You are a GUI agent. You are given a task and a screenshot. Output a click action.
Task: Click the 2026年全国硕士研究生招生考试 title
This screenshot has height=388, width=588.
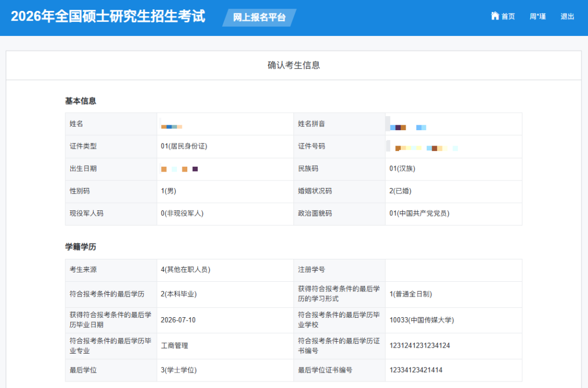[109, 16]
